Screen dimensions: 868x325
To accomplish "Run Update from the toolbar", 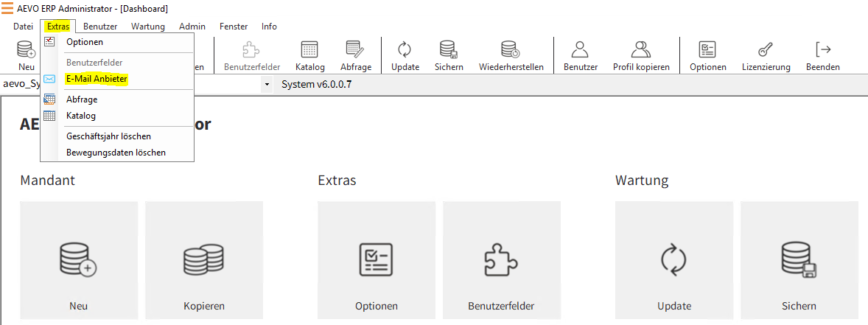I will coord(405,56).
